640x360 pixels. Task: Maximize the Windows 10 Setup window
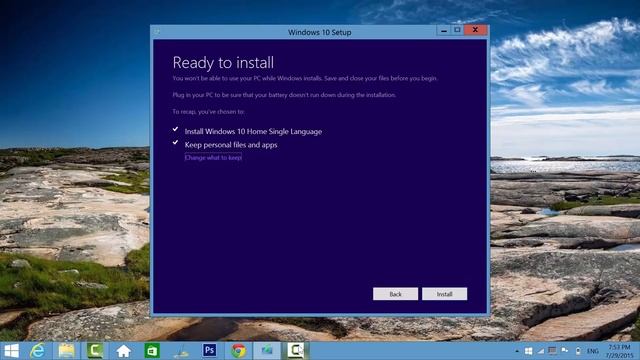457,30
